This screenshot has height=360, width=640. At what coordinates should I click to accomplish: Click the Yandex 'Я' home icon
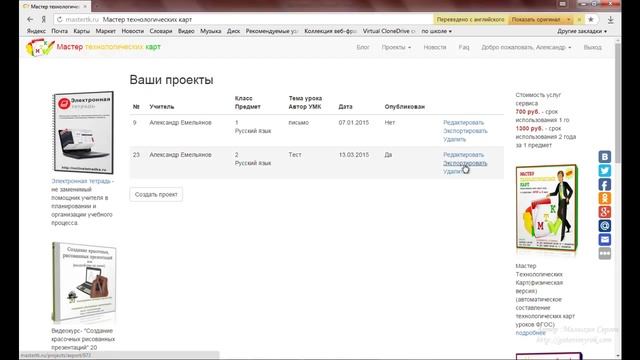tap(43, 19)
